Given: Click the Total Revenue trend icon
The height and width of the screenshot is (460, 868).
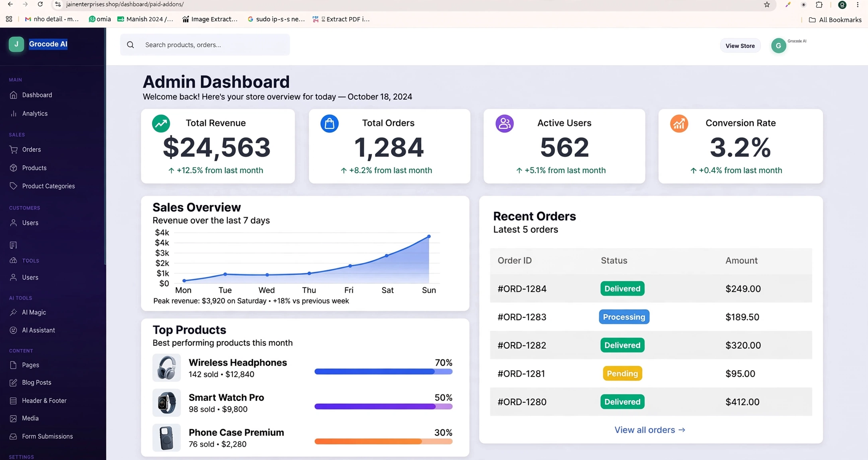Looking at the screenshot, I should pyautogui.click(x=161, y=123).
